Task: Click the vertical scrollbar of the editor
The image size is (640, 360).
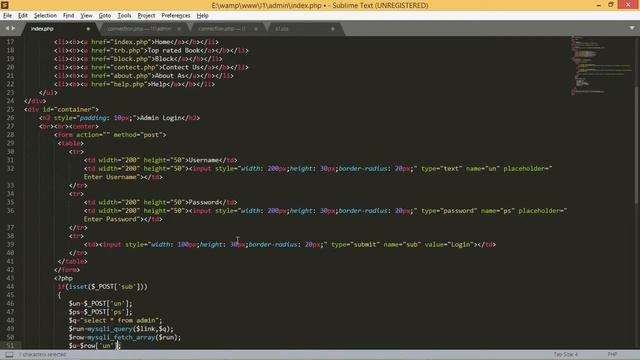Action: pos(637,145)
